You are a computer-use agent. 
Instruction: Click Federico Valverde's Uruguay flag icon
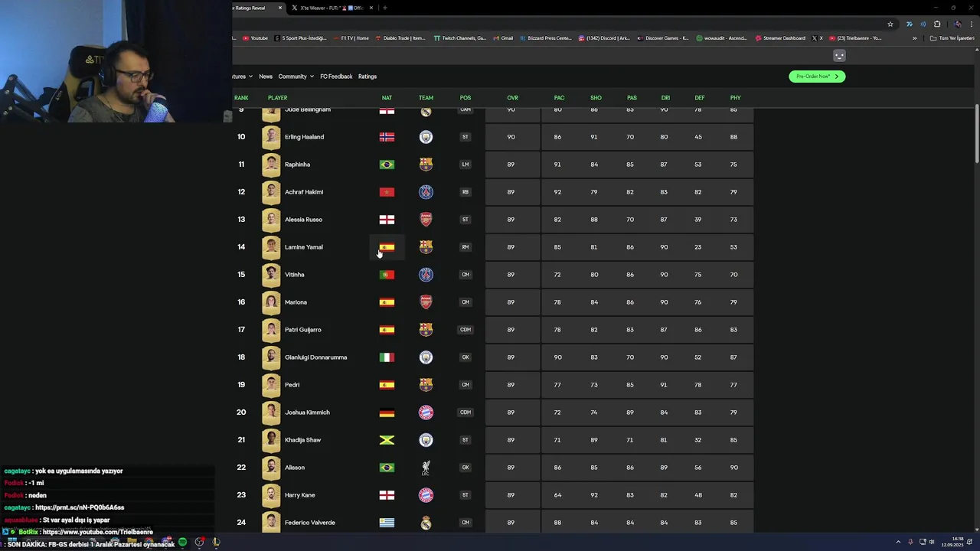387,523
